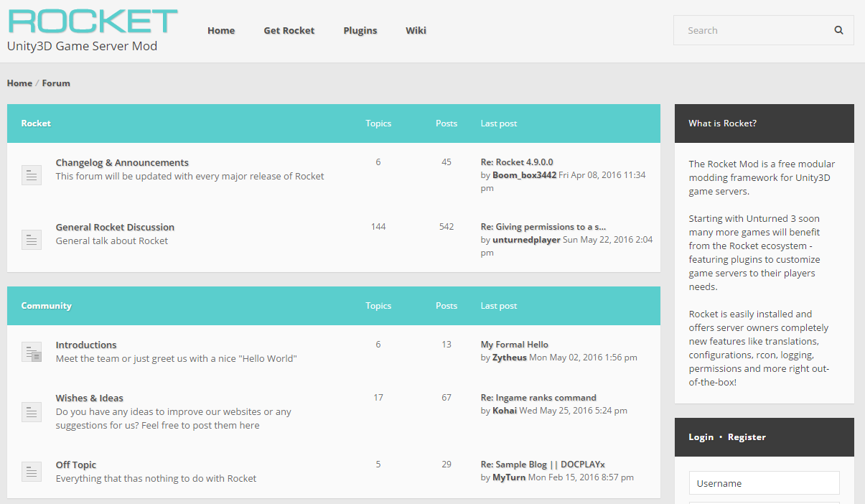Click the Changelog & Announcements forum icon
This screenshot has height=504, width=865.
click(x=32, y=175)
